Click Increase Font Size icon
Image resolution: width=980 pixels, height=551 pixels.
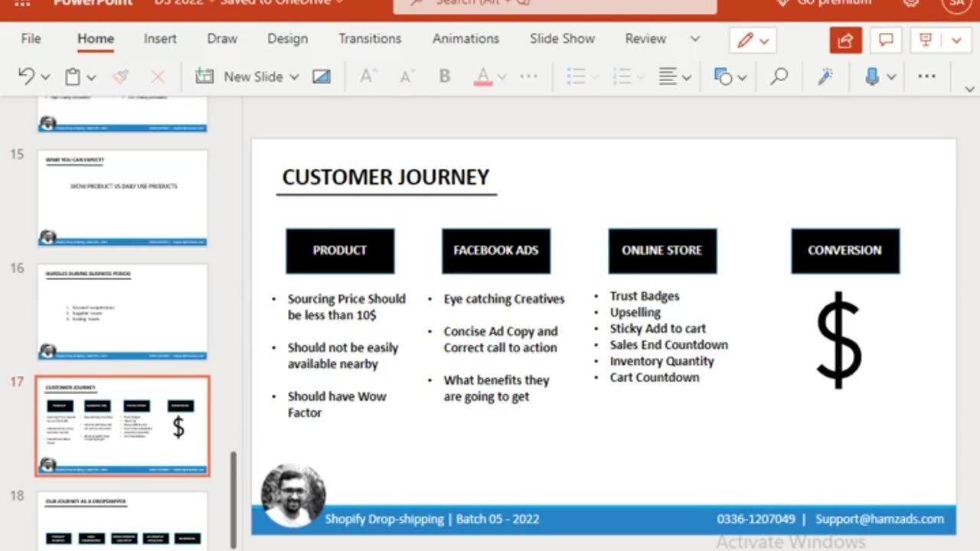tap(368, 77)
